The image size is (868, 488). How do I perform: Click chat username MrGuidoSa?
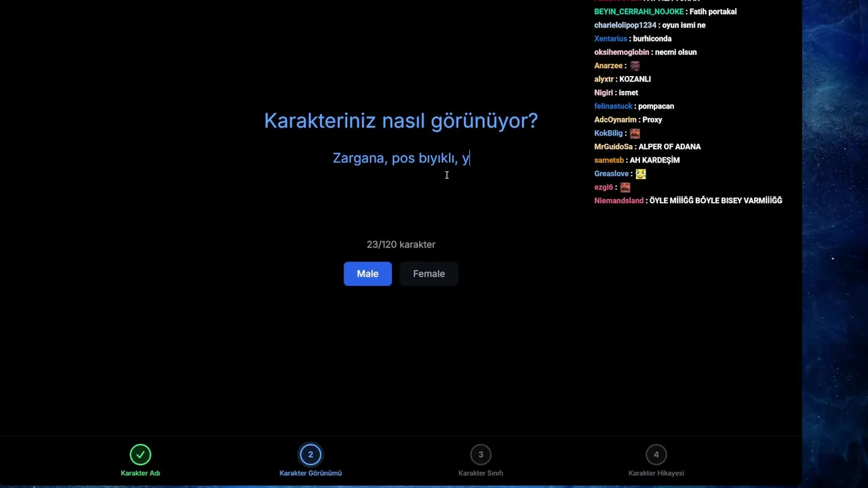click(613, 147)
